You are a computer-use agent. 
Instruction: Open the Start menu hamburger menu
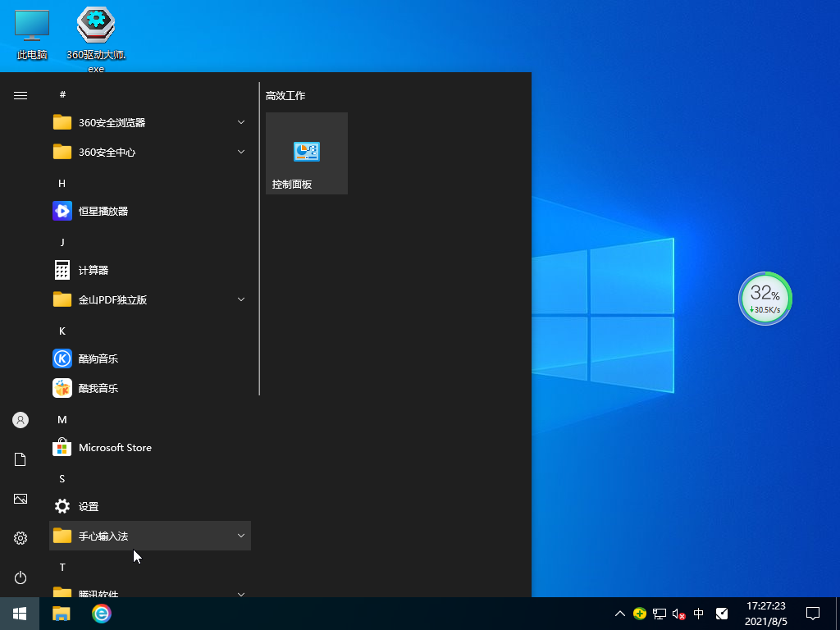[x=20, y=94]
